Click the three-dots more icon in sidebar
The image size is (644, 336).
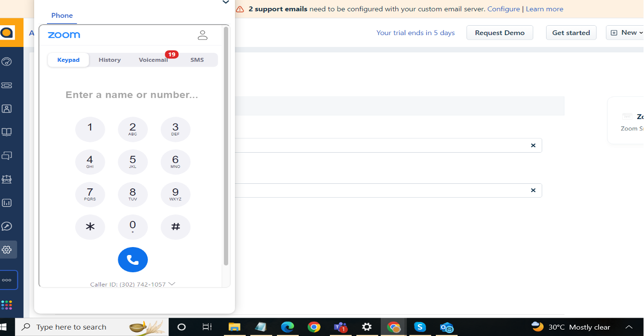click(x=7, y=280)
